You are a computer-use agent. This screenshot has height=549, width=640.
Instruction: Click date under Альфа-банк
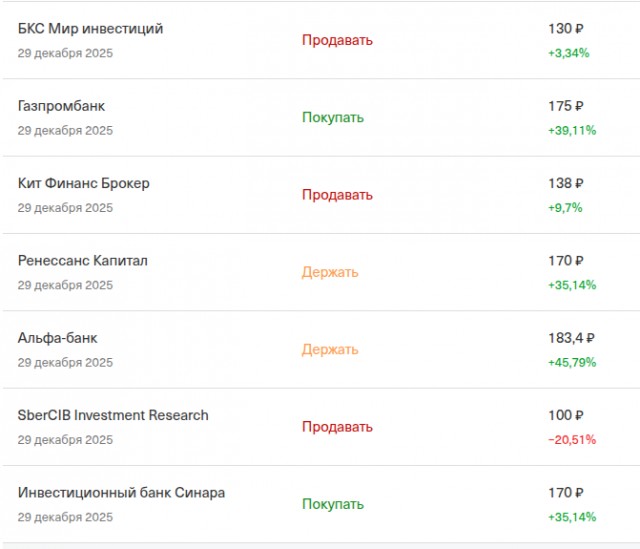coord(65,362)
